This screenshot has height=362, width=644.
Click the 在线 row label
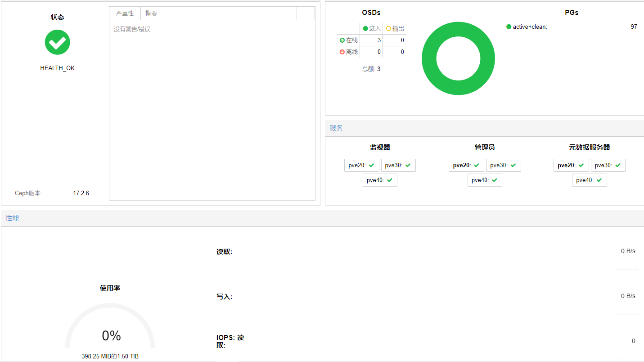tap(352, 40)
